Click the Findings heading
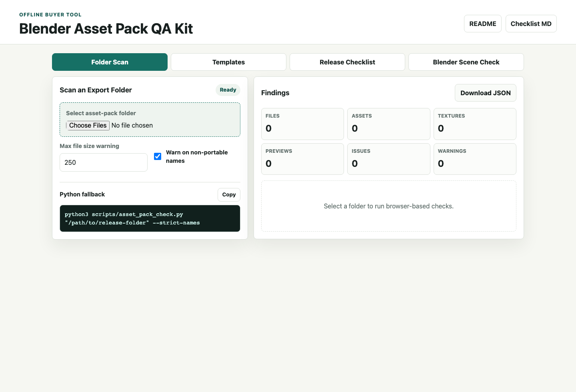 click(x=275, y=93)
